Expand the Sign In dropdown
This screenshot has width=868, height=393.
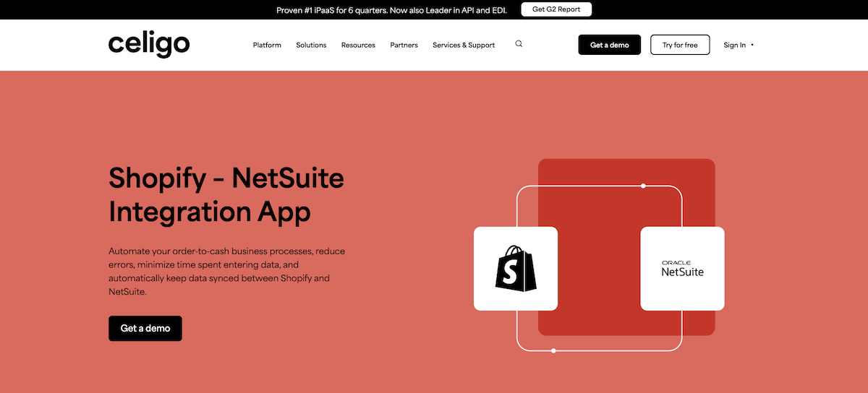[x=739, y=45]
